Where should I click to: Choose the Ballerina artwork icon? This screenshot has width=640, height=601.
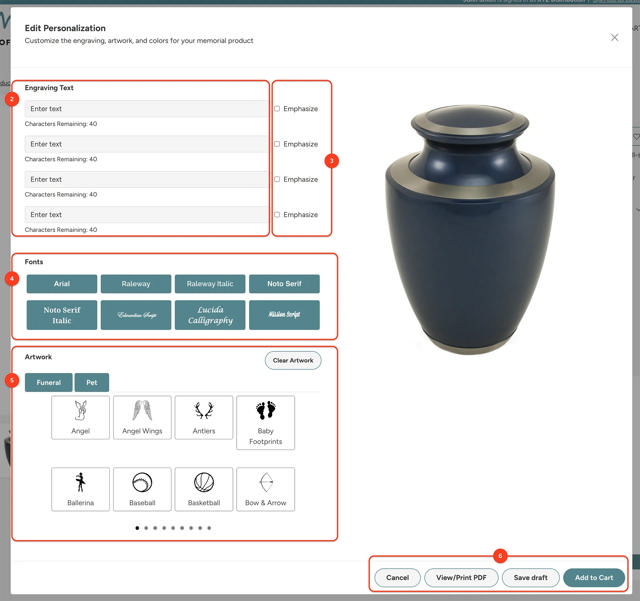click(x=80, y=489)
